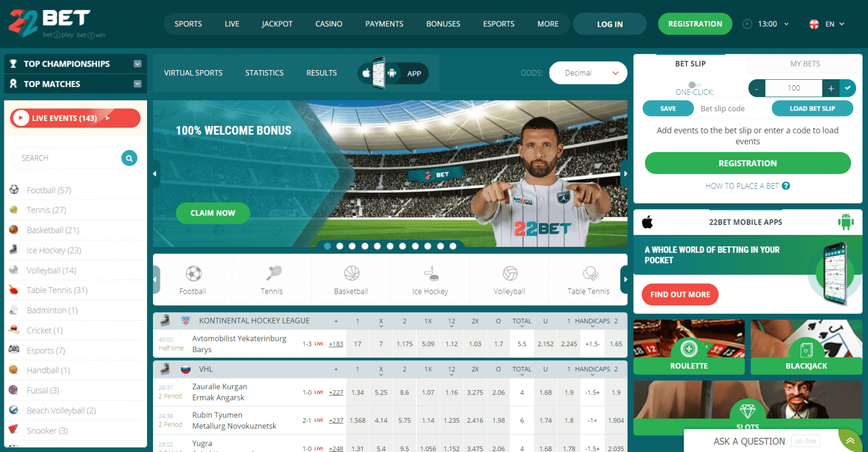Open the Football icon tile in sports carousel
Screen dimensions: 868x452
[193, 280]
